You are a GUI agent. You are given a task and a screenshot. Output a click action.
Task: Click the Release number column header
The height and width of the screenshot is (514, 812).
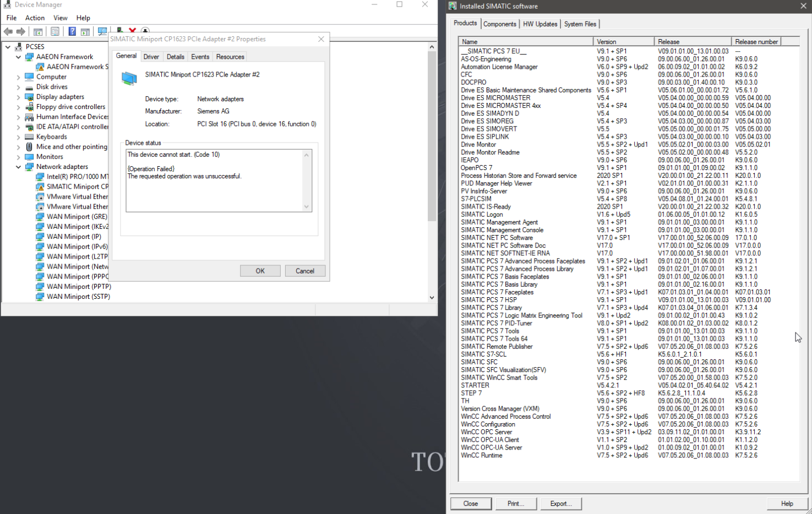coord(756,42)
